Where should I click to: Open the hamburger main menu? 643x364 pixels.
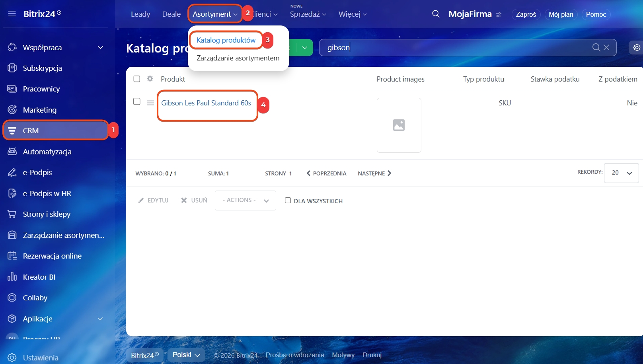[x=12, y=14]
